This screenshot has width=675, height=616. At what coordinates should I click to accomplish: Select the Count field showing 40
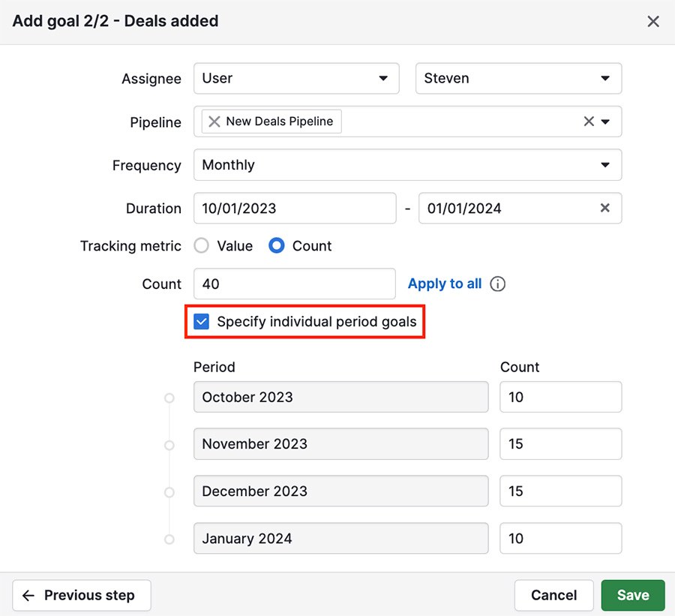(295, 284)
